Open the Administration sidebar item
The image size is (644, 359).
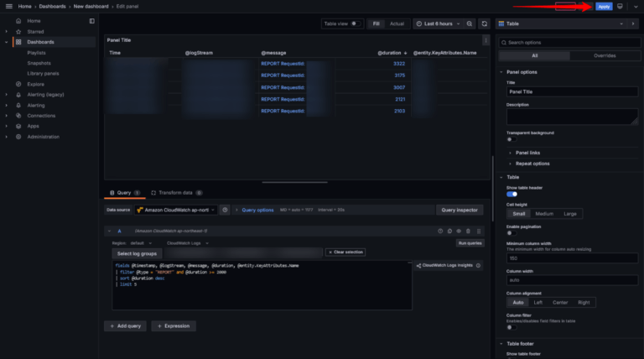(43, 137)
